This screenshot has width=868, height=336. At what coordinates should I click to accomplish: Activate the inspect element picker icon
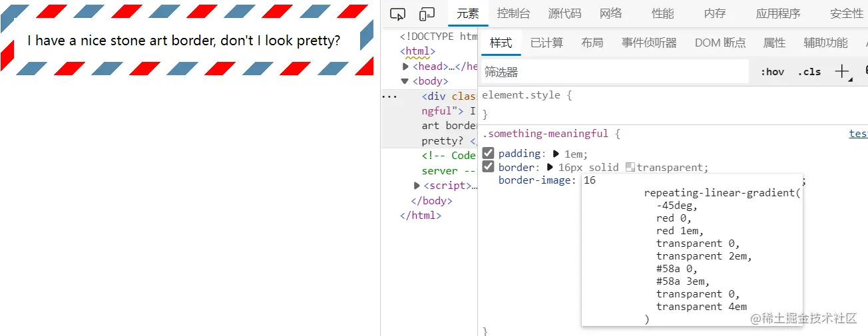click(397, 14)
